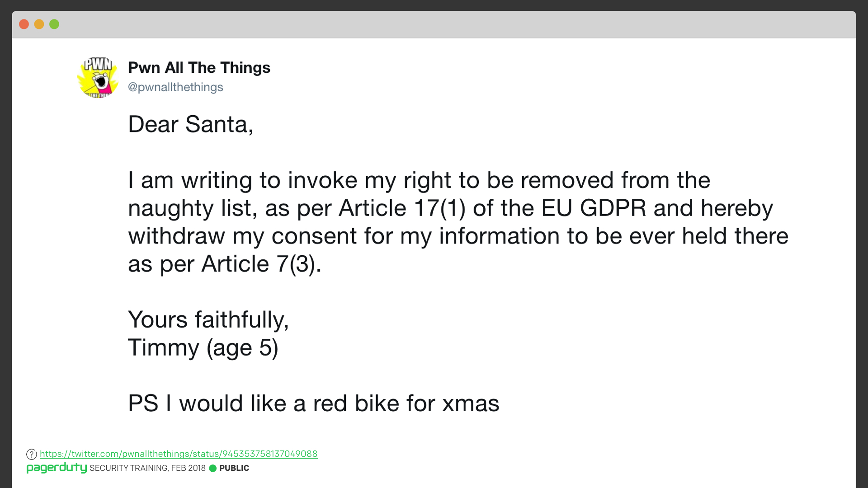Open the Pwn All The Things display name
This screenshot has height=488, width=868.
pyautogui.click(x=199, y=67)
